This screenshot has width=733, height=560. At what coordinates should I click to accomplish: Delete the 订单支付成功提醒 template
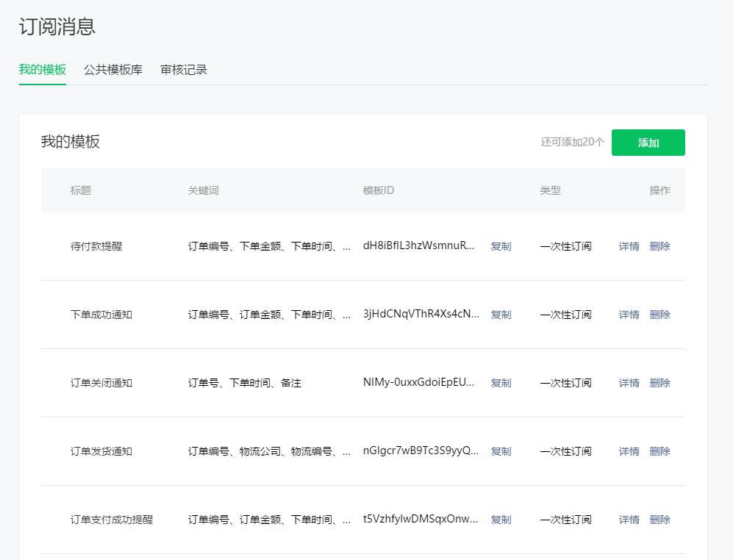659,520
